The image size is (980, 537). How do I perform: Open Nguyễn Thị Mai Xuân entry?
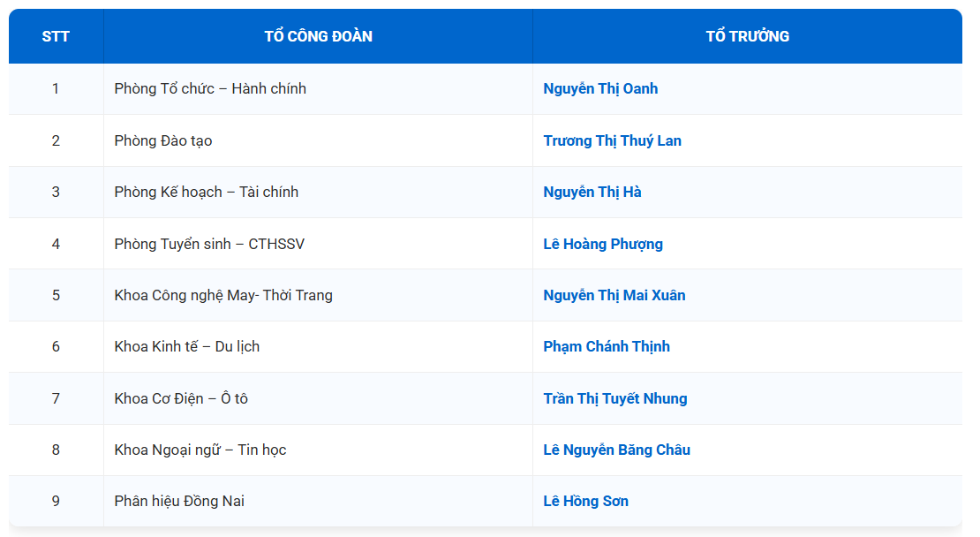coord(614,295)
